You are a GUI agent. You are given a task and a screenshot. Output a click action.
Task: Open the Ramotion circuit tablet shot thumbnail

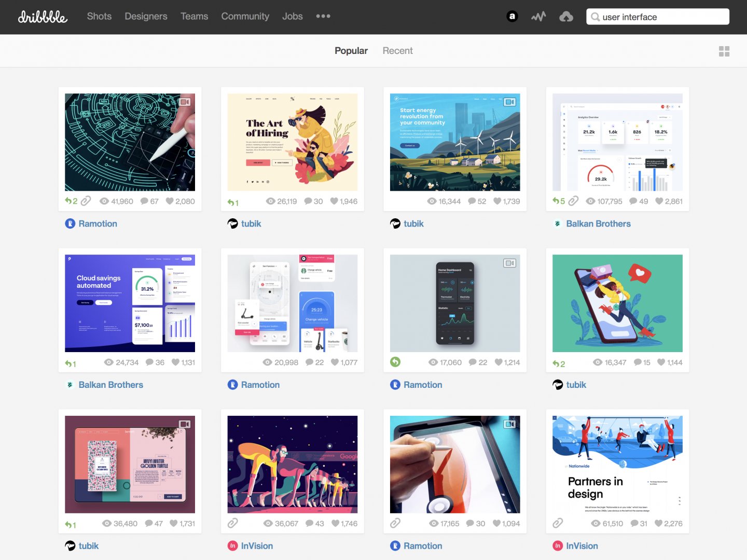point(130,142)
